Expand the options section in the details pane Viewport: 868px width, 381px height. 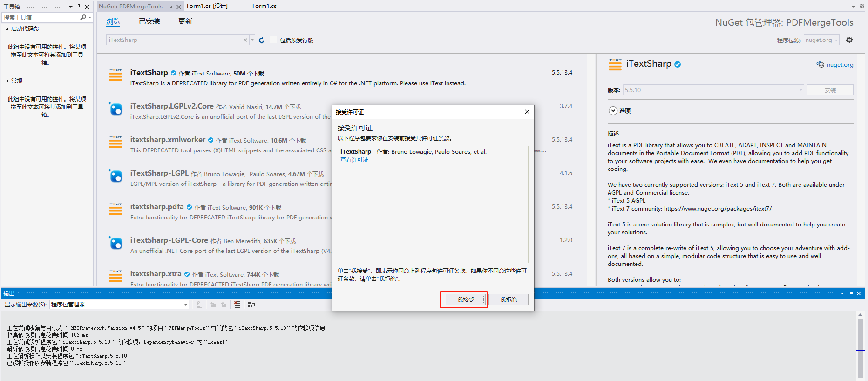coord(613,111)
